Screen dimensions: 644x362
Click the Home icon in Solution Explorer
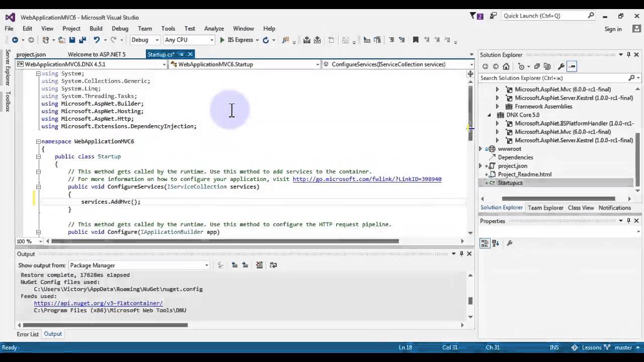[506, 66]
